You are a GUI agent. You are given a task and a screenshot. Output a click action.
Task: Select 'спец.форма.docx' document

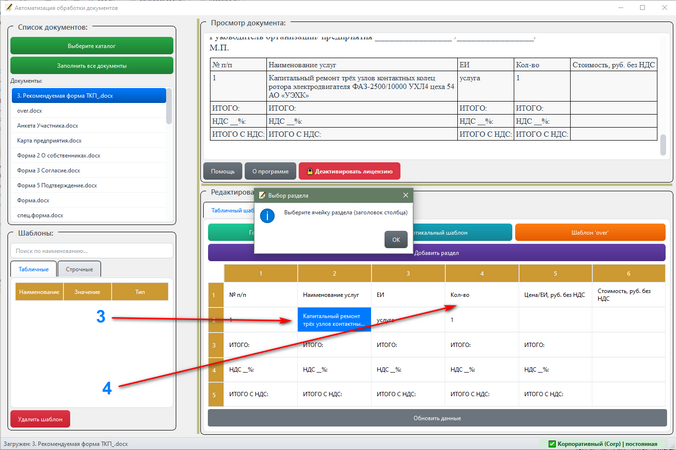pyautogui.click(x=89, y=215)
